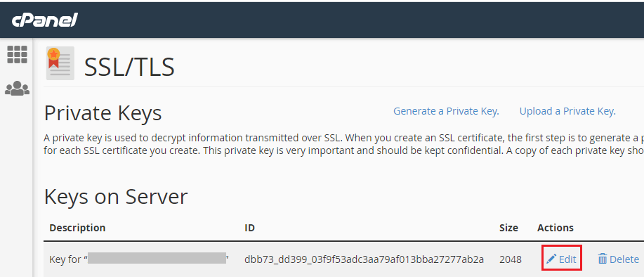Click the pencil icon beside Edit
This screenshot has height=277, width=644.
coord(551,259)
